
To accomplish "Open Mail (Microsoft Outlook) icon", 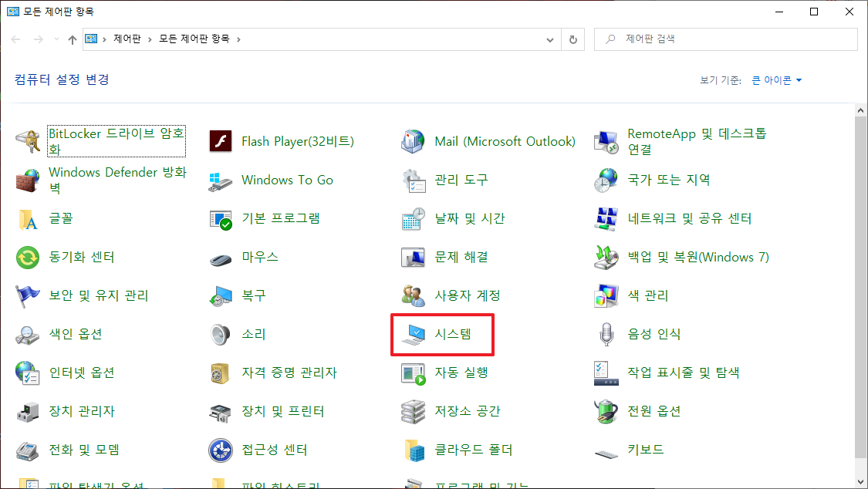I will [413, 142].
